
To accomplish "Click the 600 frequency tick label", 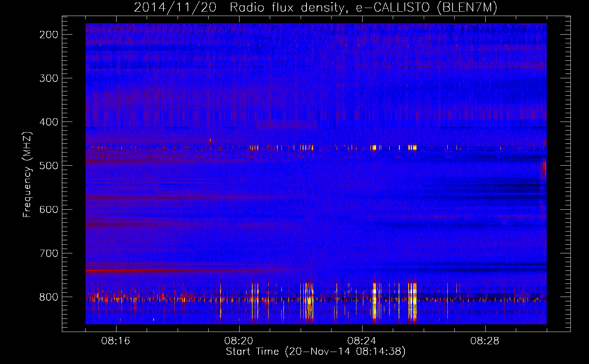I will pos(49,209).
